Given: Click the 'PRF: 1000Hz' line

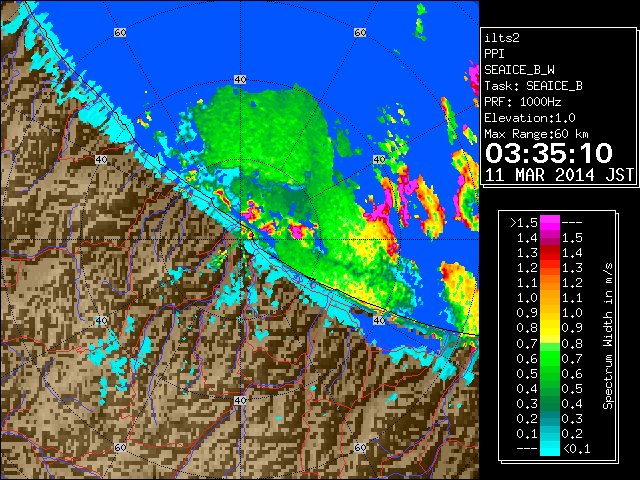Looking at the screenshot, I should (523, 102).
